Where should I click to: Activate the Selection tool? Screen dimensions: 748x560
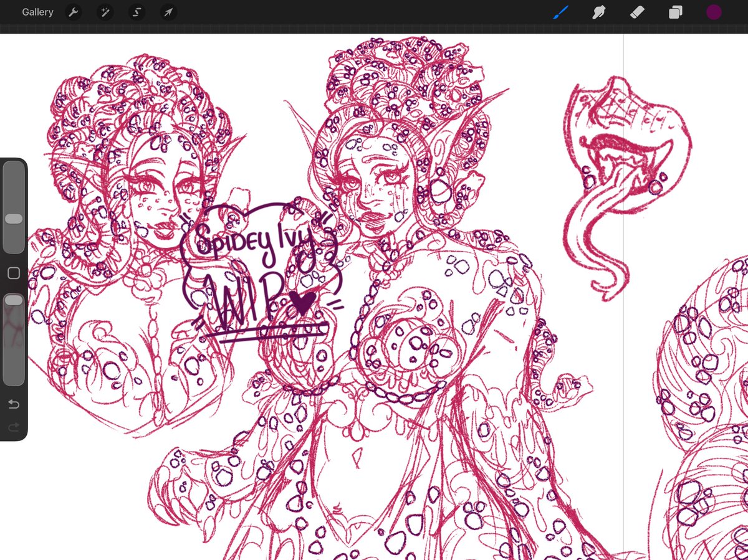coord(137,12)
